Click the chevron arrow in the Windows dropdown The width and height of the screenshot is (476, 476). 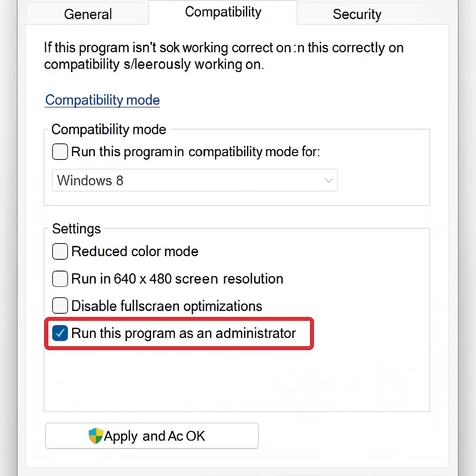pos(329,180)
